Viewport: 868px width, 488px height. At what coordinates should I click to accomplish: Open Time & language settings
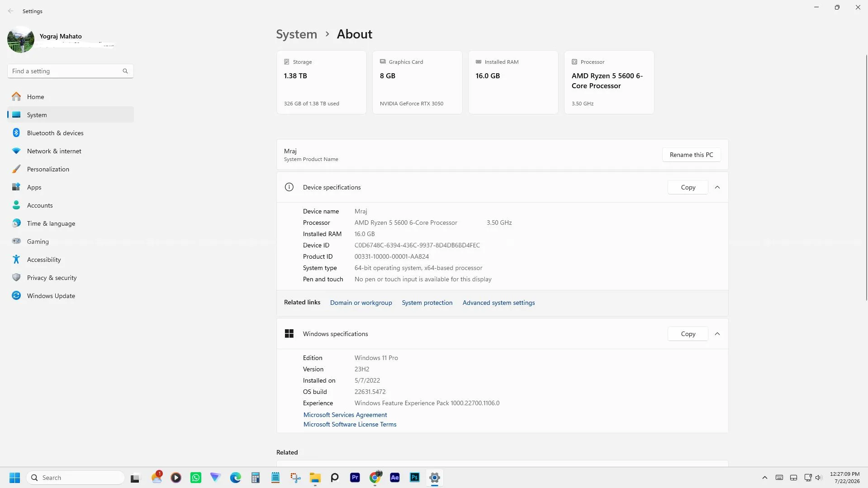click(x=71, y=223)
